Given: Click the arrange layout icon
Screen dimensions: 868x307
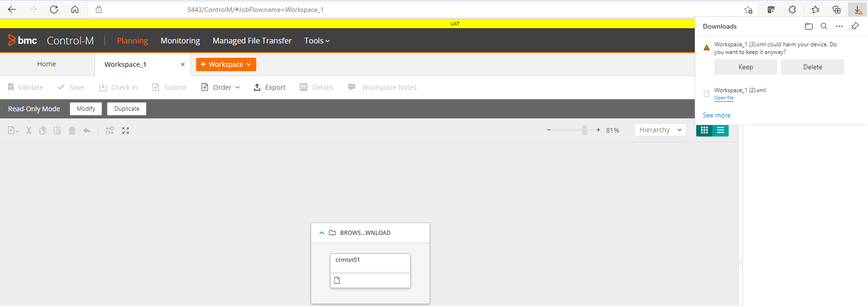Looking at the screenshot, I should 110,130.
